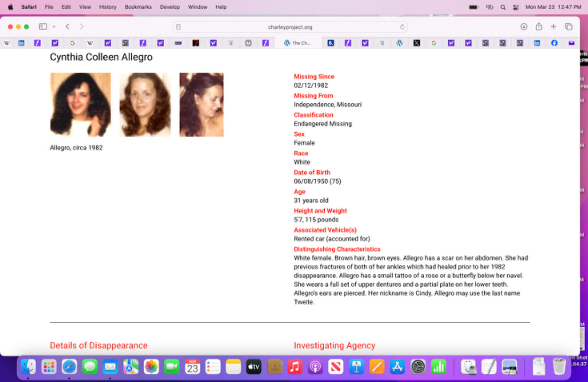
Task: Open the History menu
Action: [108, 7]
